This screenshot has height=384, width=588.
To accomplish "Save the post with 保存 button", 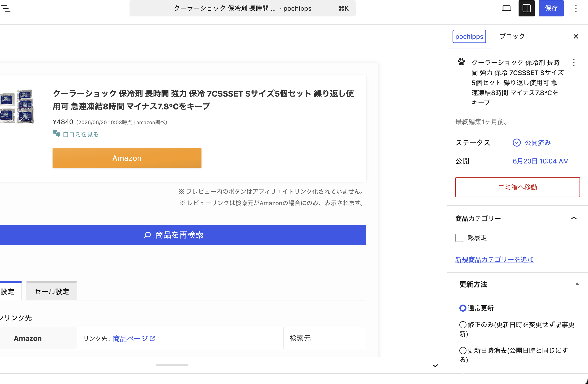I will tap(551, 8).
